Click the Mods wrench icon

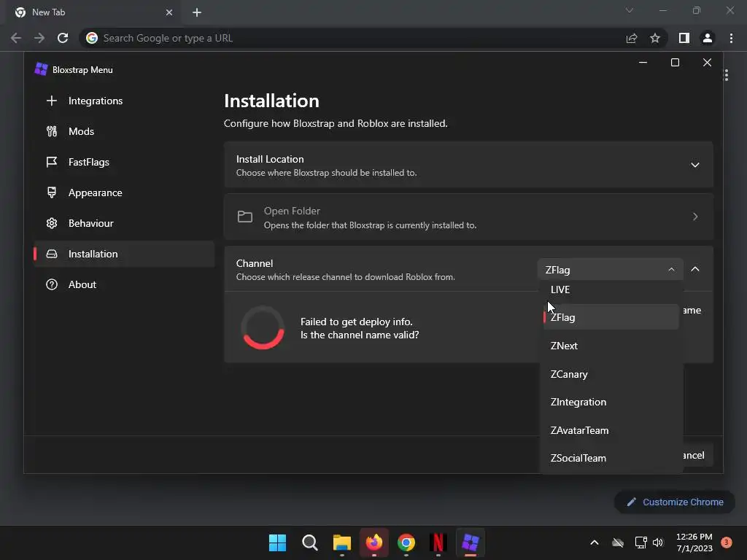pyautogui.click(x=52, y=131)
